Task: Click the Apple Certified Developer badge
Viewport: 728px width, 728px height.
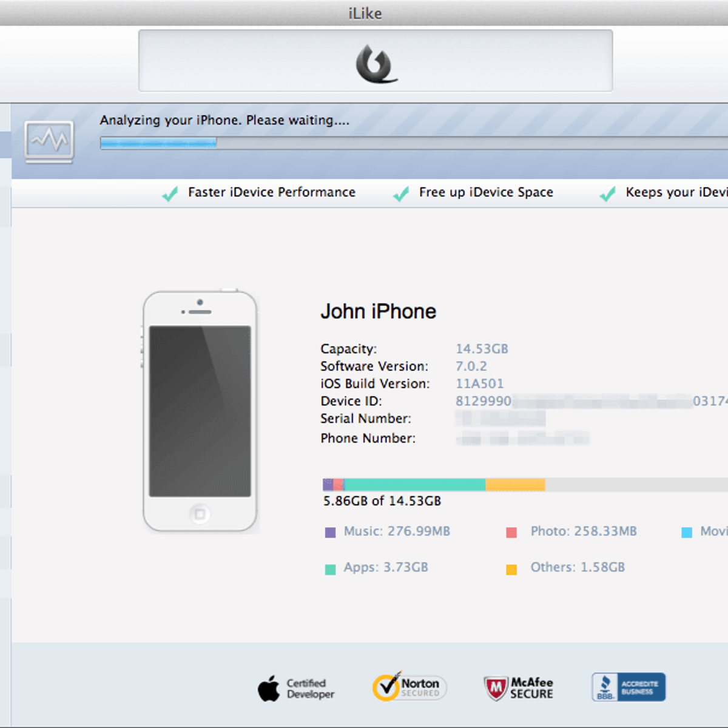Action: point(296,689)
